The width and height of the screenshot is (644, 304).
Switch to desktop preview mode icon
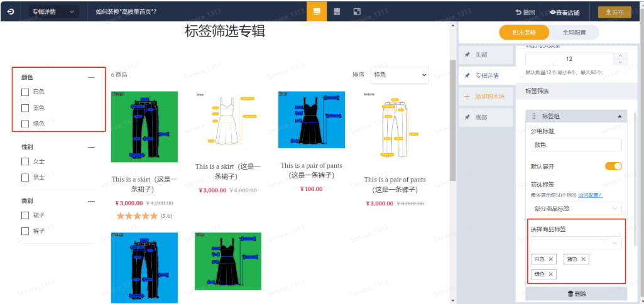click(317, 11)
